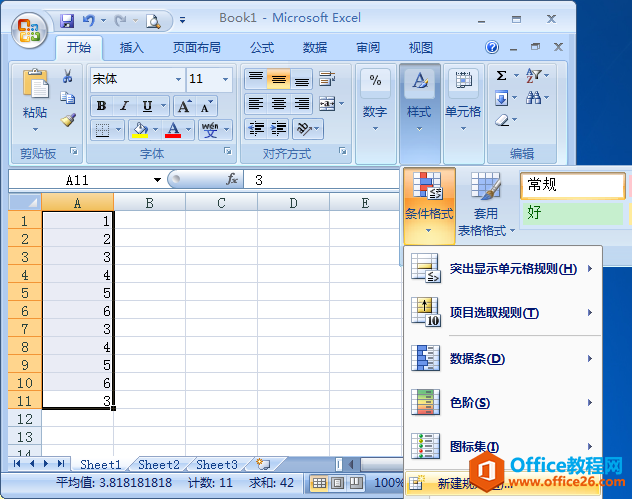The image size is (632, 499).
Task: Customize quick access toolbar dropdown
Action: [x=183, y=20]
